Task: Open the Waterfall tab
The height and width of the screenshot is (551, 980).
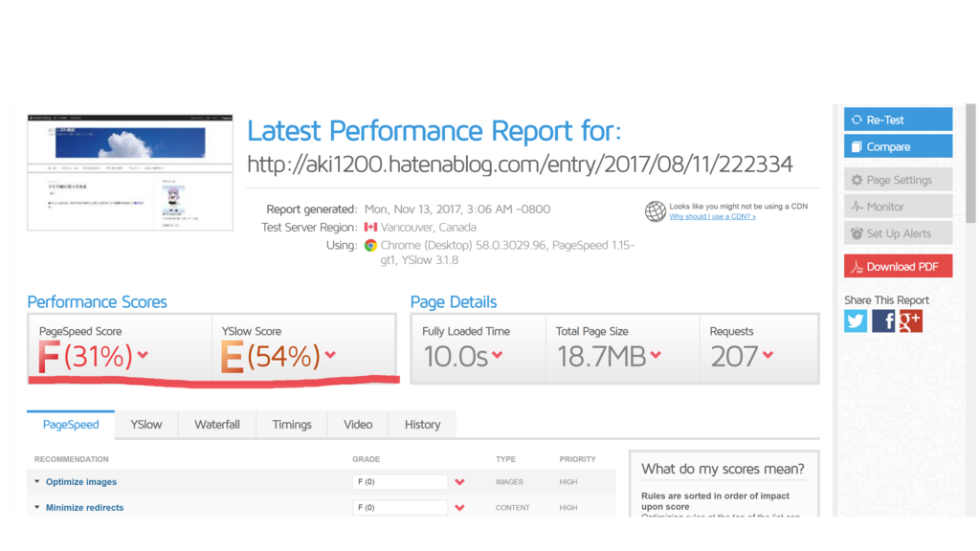Action: tap(217, 425)
